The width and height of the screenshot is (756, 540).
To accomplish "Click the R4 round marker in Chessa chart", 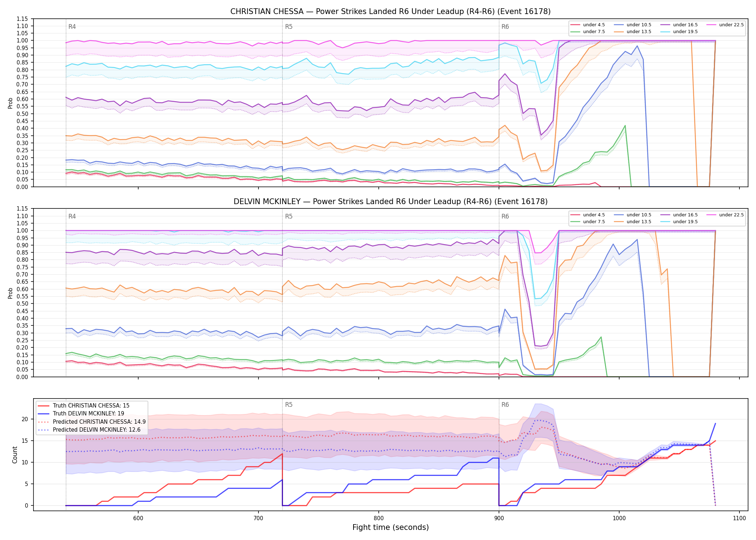I will click(72, 27).
